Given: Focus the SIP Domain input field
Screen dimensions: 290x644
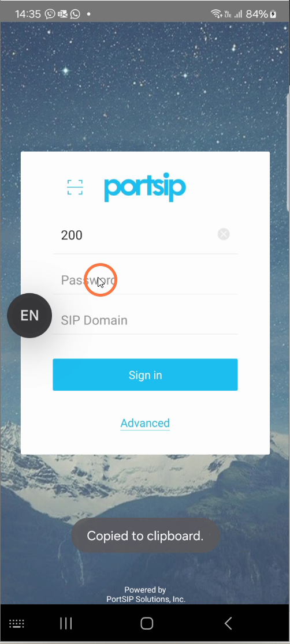Looking at the screenshot, I should pyautogui.click(x=145, y=320).
